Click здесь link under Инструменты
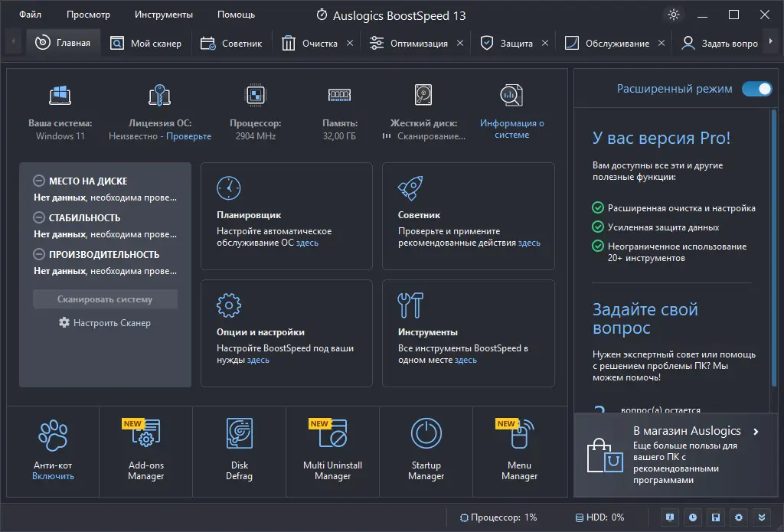Viewport: 784px width, 532px height. (x=465, y=360)
